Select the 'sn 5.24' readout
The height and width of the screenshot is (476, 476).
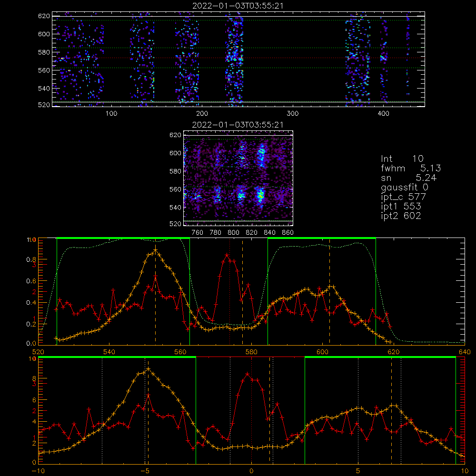tap(408, 178)
